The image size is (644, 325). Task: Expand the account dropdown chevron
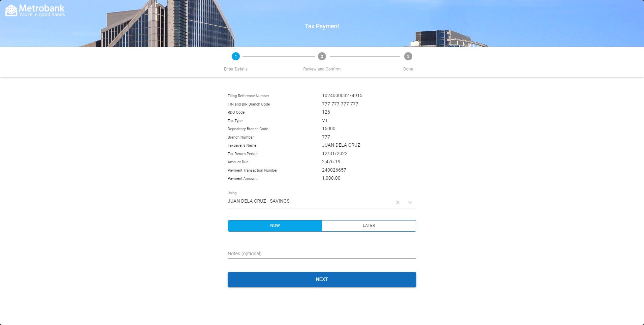(x=410, y=202)
